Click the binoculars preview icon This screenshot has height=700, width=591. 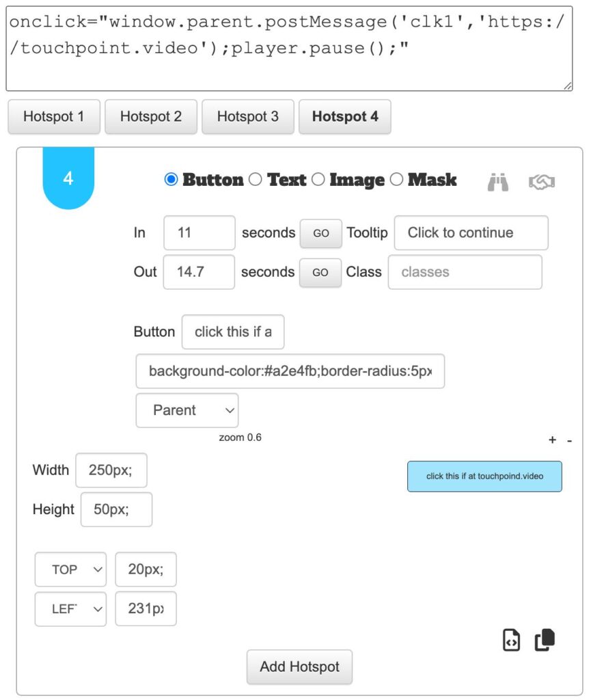point(498,182)
